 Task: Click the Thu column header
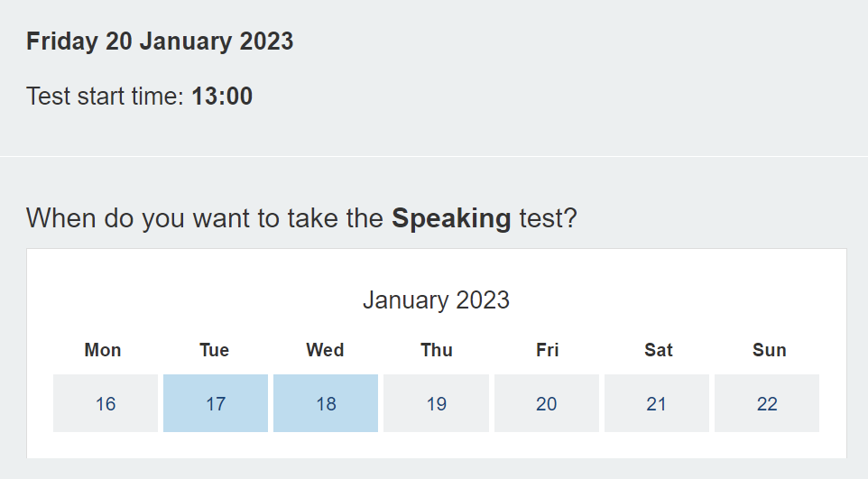point(437,350)
